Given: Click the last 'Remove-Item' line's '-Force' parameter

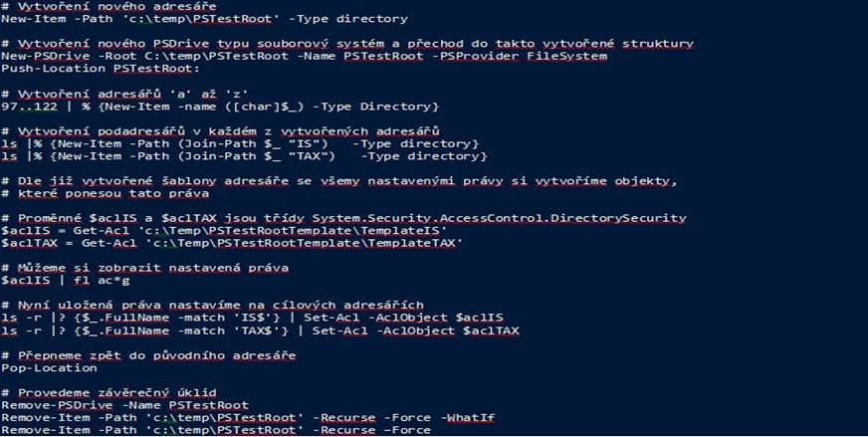Looking at the screenshot, I should [x=407, y=430].
